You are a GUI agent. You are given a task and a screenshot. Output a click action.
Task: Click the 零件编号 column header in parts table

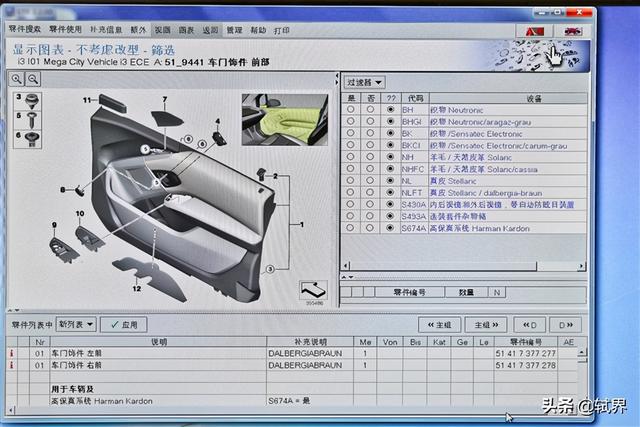[x=526, y=342]
